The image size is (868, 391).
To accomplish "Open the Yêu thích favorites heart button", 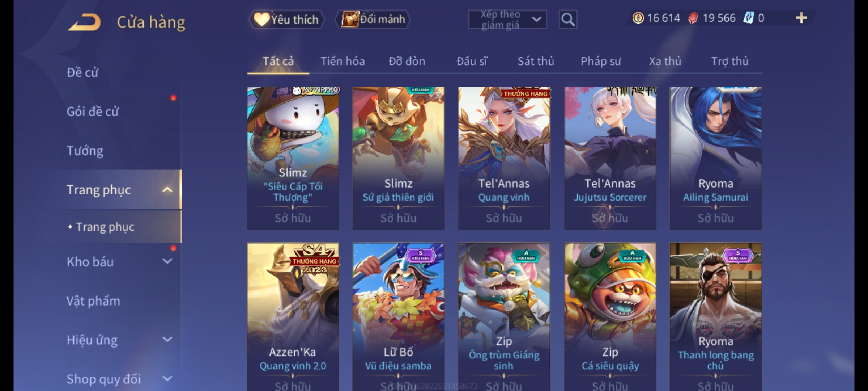I will 286,20.
